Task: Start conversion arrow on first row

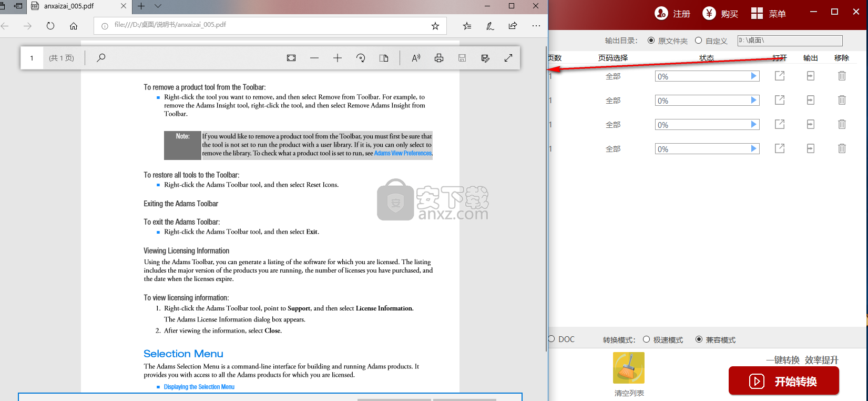Action: pos(753,76)
